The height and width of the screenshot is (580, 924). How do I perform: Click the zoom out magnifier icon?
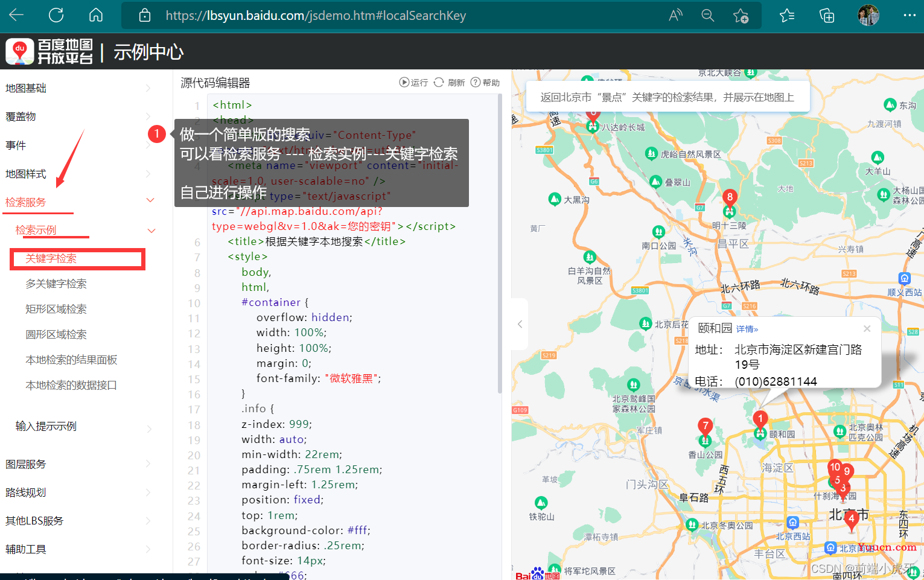click(x=708, y=16)
